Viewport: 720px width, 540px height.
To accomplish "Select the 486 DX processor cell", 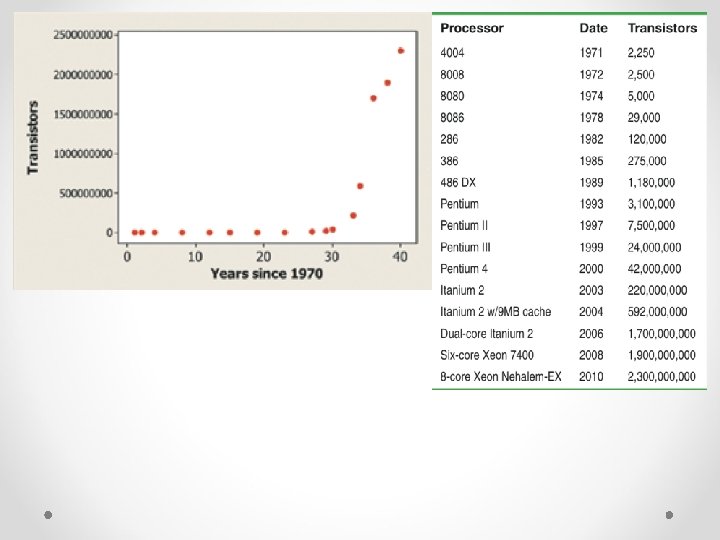I will click(x=458, y=182).
